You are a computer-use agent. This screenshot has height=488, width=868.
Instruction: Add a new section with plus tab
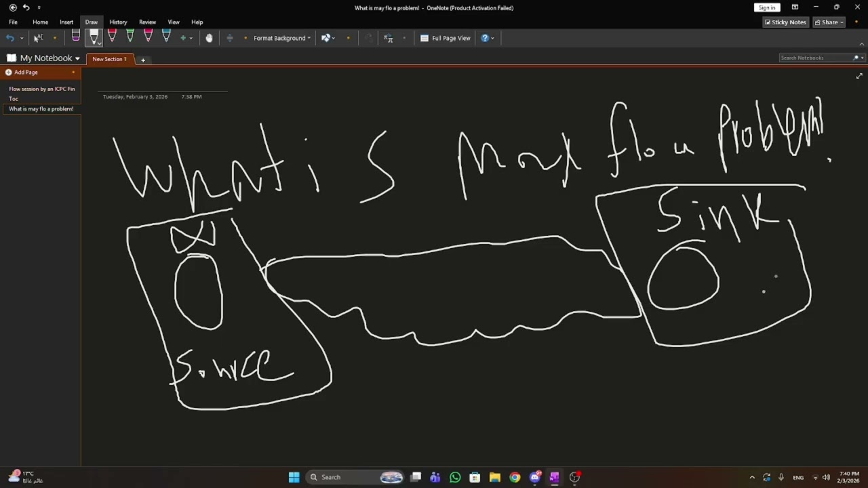pyautogui.click(x=142, y=60)
